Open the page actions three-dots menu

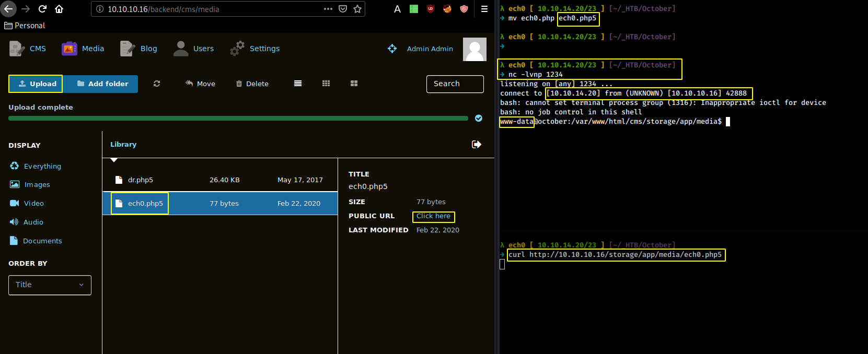pos(328,9)
